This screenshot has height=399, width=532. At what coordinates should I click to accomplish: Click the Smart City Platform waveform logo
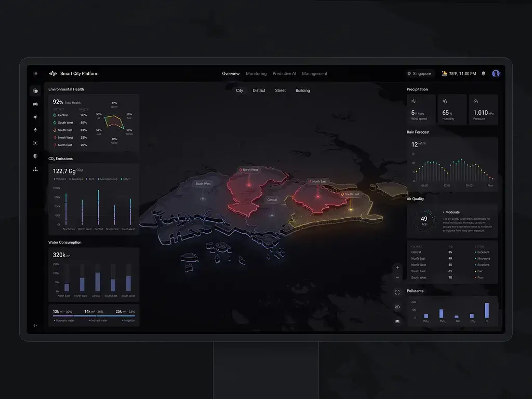(x=53, y=74)
